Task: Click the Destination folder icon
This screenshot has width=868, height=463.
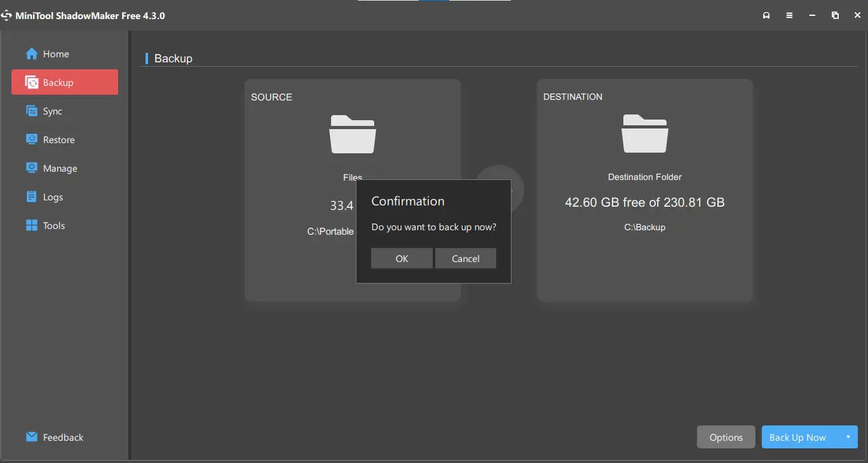Action: (x=644, y=134)
